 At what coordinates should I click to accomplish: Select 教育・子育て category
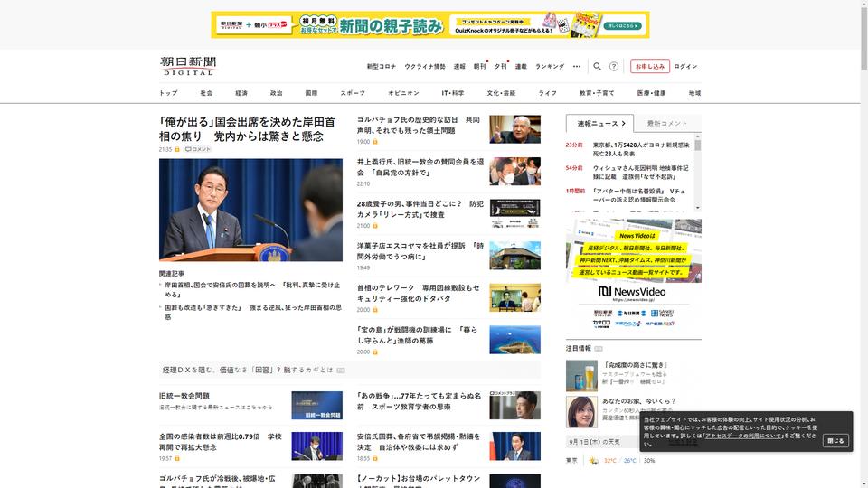[x=597, y=93]
